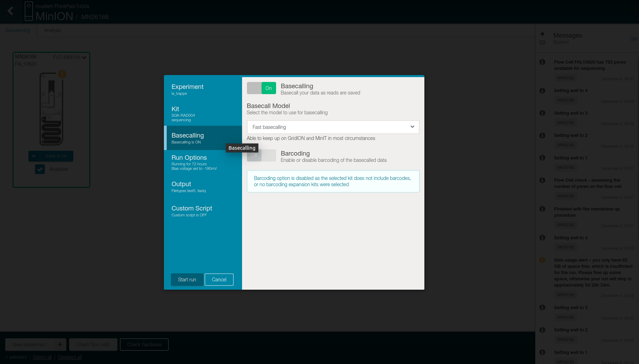
Task: Expand the Jump to run dropdown arrow
Action: [34, 156]
